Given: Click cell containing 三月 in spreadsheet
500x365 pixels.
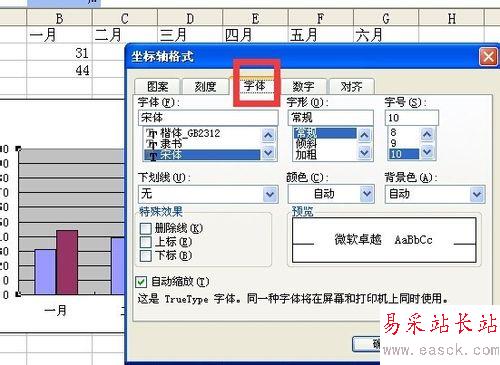Looking at the screenshot, I should point(190,35).
